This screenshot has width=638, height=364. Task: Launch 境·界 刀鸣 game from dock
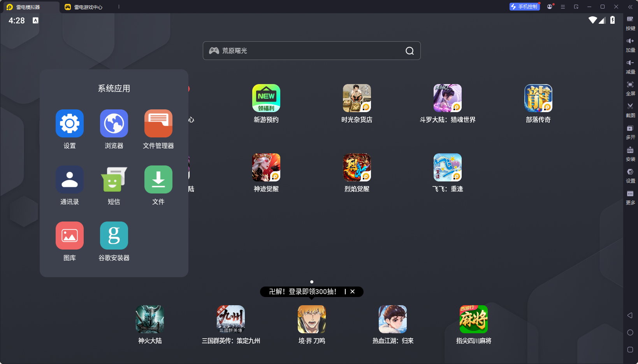pos(311,319)
